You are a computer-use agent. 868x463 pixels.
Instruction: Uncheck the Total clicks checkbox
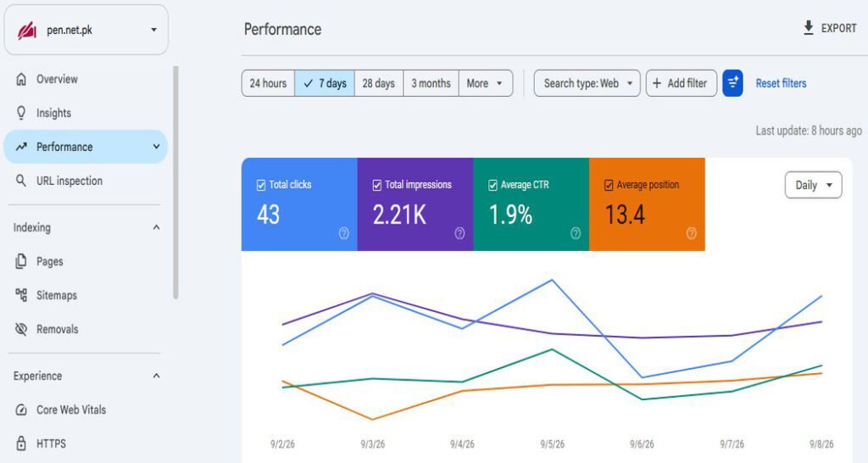click(x=261, y=185)
